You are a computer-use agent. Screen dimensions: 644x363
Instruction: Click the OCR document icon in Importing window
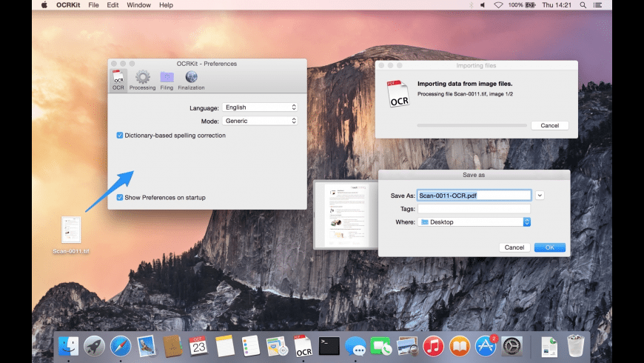pyautogui.click(x=398, y=94)
